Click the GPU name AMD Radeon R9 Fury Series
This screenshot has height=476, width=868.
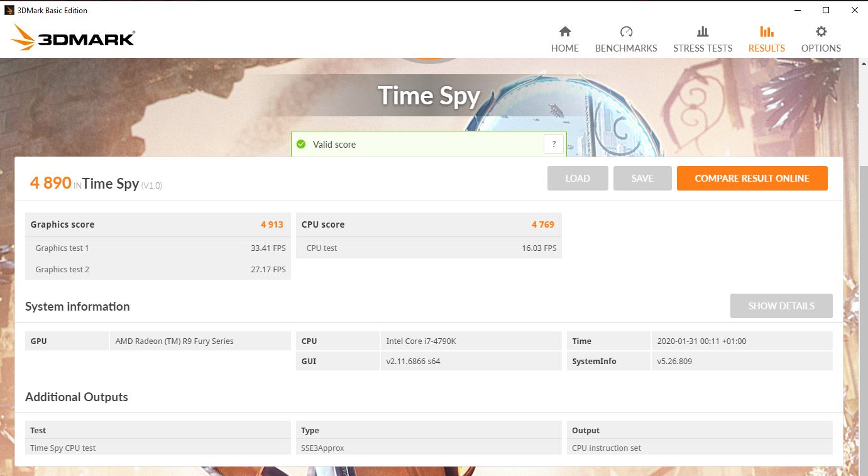[x=174, y=341]
